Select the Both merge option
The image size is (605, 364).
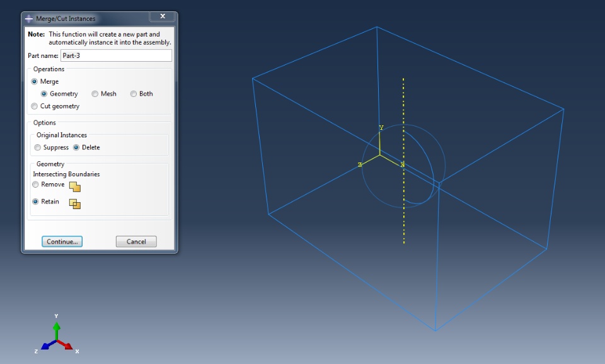(x=134, y=94)
